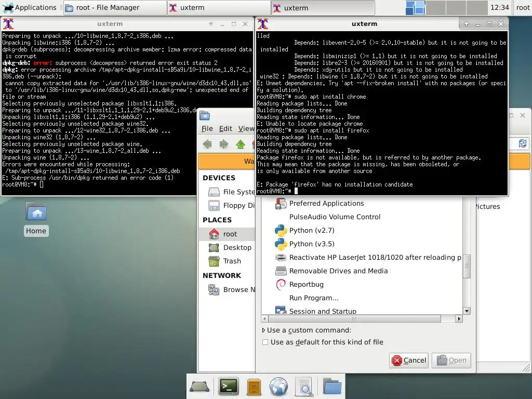Click the Python (v2.7) snake icon
This screenshot has width=532, height=399.
point(281,230)
